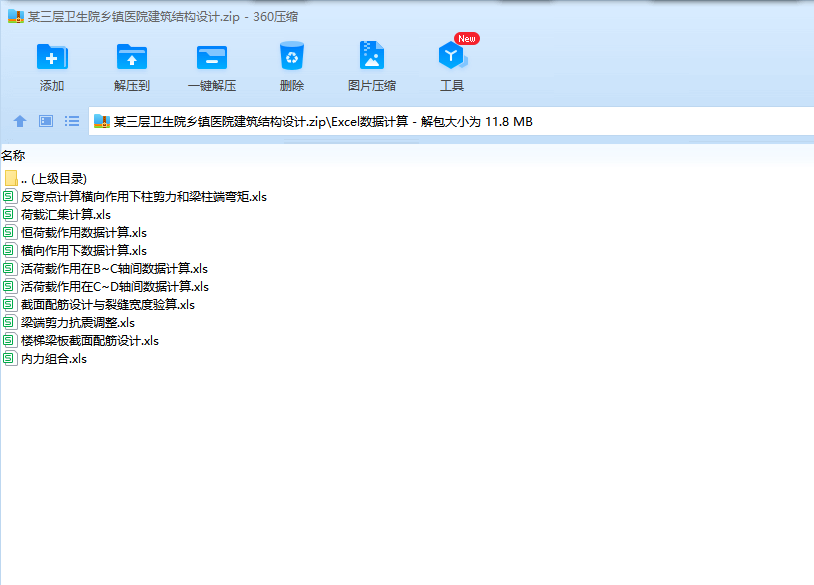Open the .. (上级目录) parent folder entry
The width and height of the screenshot is (814, 585).
[53, 179]
